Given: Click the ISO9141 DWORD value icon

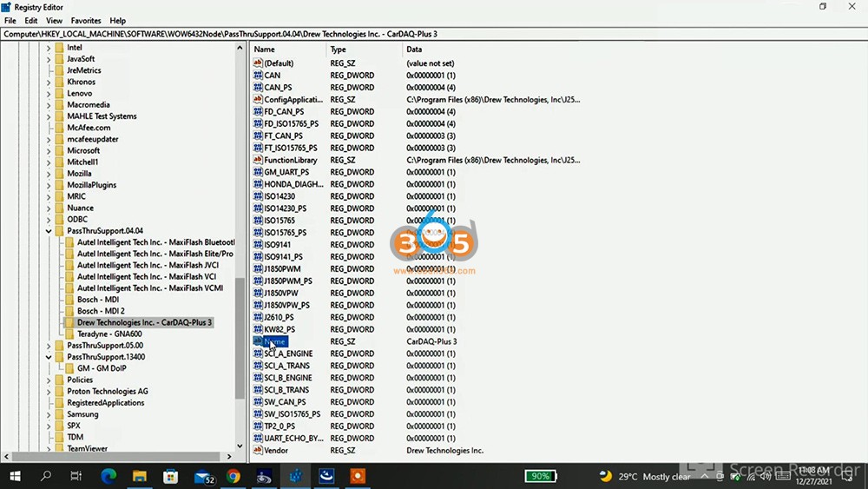Looking at the screenshot, I should point(258,245).
